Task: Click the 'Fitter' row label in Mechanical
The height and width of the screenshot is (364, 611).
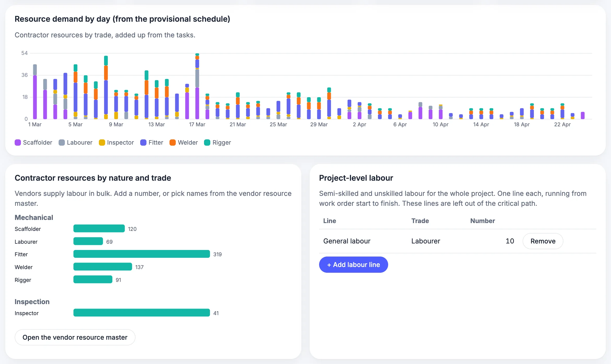Action: (21, 254)
